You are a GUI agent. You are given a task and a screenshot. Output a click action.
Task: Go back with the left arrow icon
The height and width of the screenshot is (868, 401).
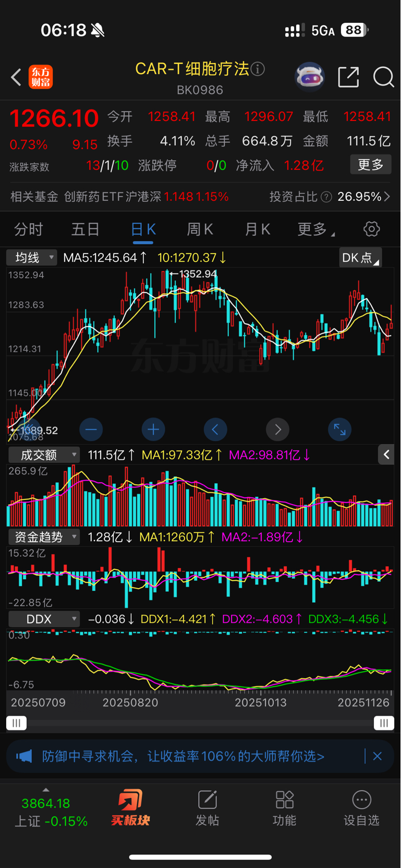pos(16,77)
